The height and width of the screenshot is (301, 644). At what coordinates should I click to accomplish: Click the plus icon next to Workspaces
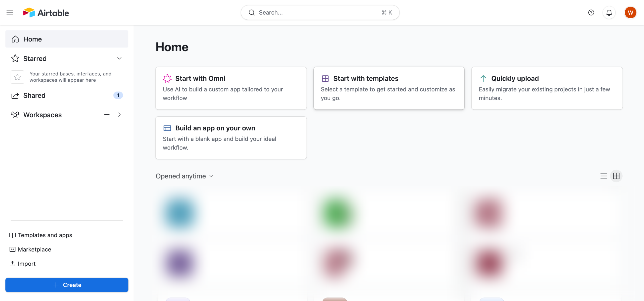point(107,115)
